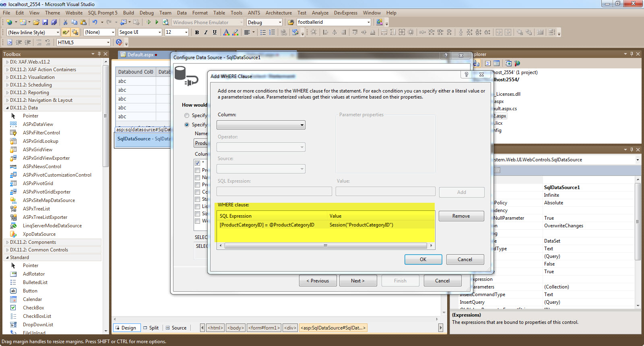The height and width of the screenshot is (346, 644).
Task: Click Cancel in Add WHERE Clause dialog
Action: click(465, 259)
